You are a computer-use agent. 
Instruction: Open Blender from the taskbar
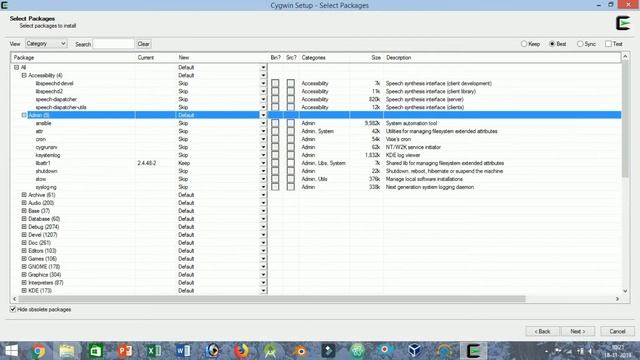point(300,351)
